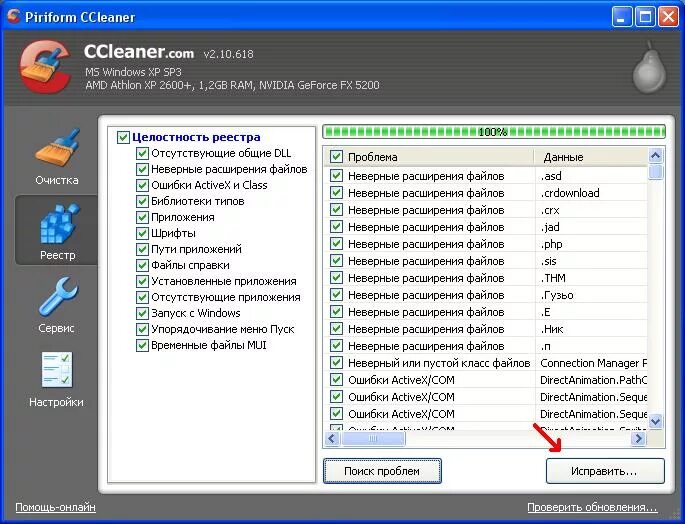Open the Сервис tools section
This screenshot has height=524, width=685.
click(x=57, y=305)
